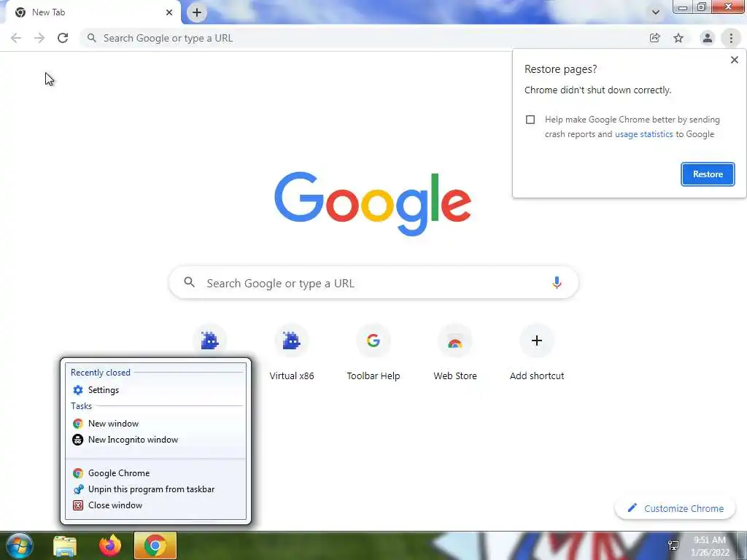Launch Firefox from the taskbar
This screenshot has height=560, width=747.
point(110,545)
